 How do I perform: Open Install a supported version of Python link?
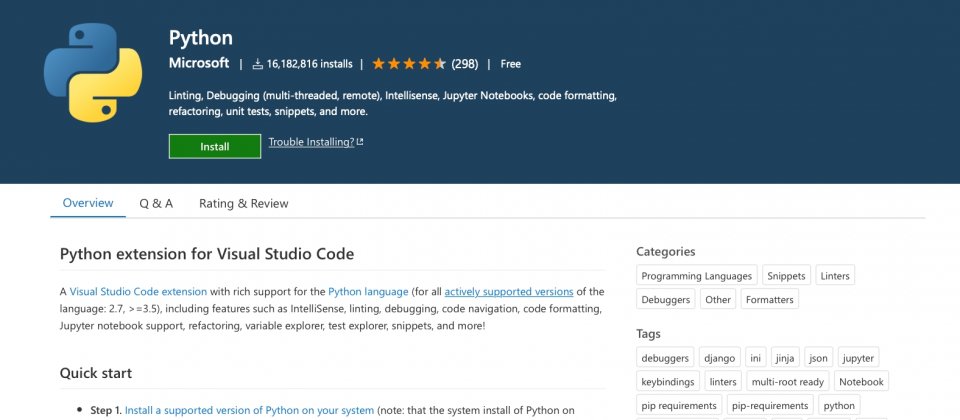[249, 410]
